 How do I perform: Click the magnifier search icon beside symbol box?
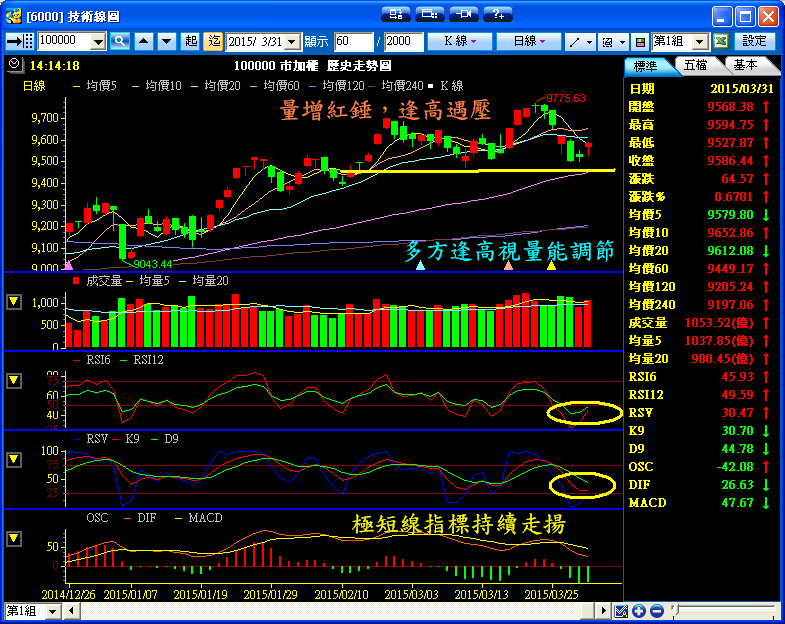pos(120,41)
